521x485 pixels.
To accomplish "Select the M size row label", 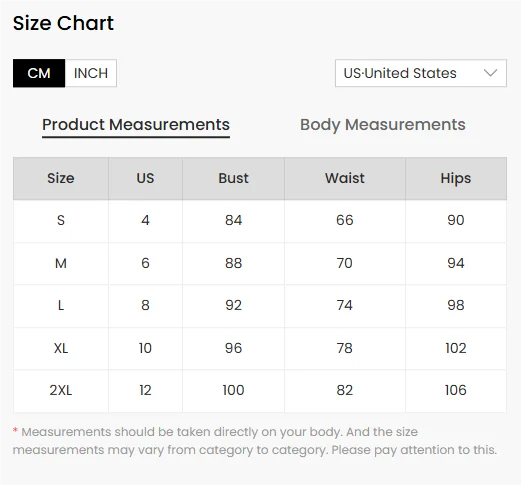I will (x=61, y=263).
